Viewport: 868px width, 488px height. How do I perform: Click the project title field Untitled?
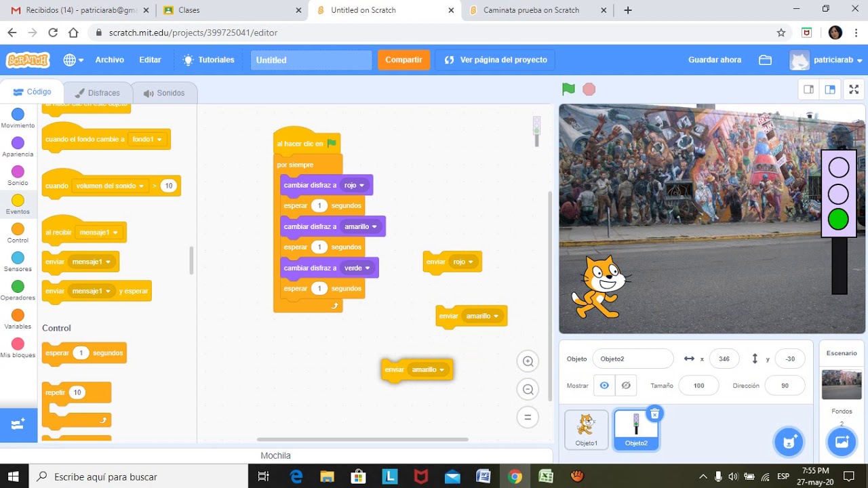pos(311,60)
